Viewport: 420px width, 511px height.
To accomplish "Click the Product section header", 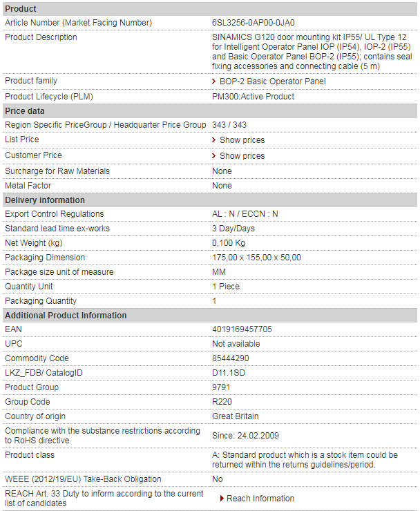I will (210, 9).
